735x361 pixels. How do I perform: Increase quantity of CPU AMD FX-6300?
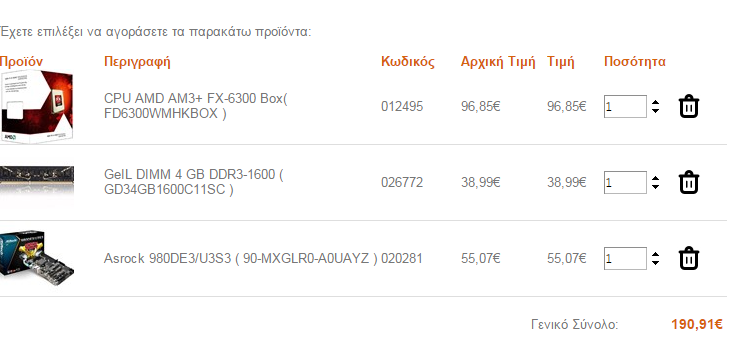(x=655, y=102)
